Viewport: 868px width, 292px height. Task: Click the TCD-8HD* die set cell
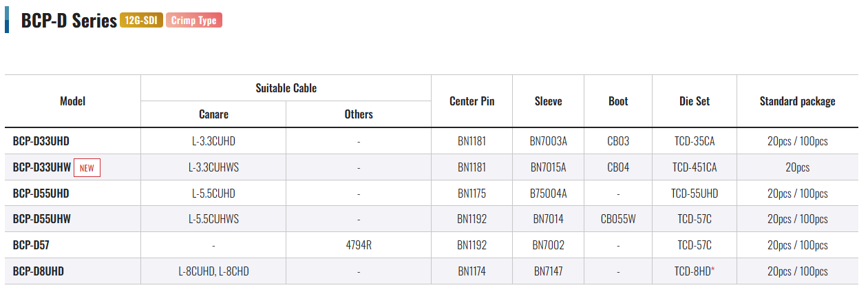click(694, 271)
